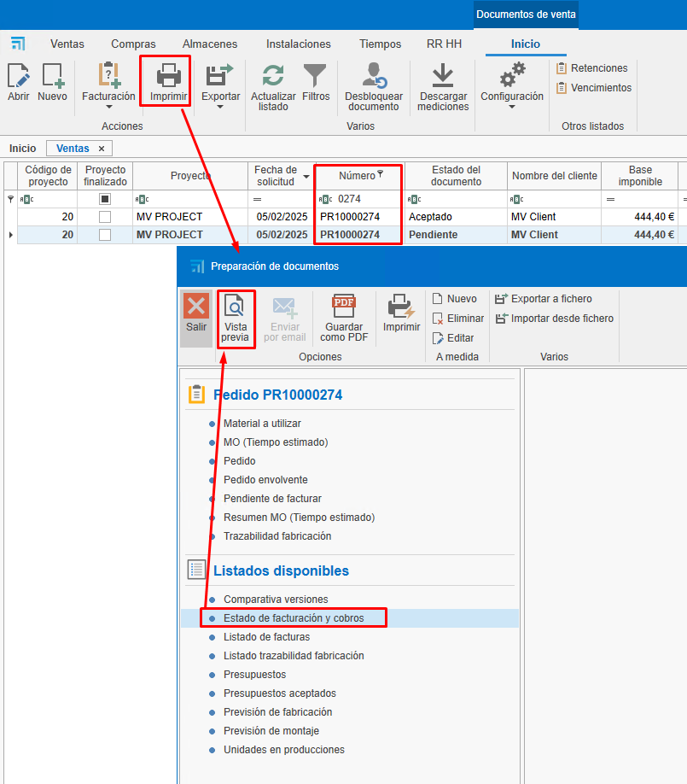The width and height of the screenshot is (687, 784).
Task: Refresh list with Actualizar listado
Action: (x=273, y=76)
